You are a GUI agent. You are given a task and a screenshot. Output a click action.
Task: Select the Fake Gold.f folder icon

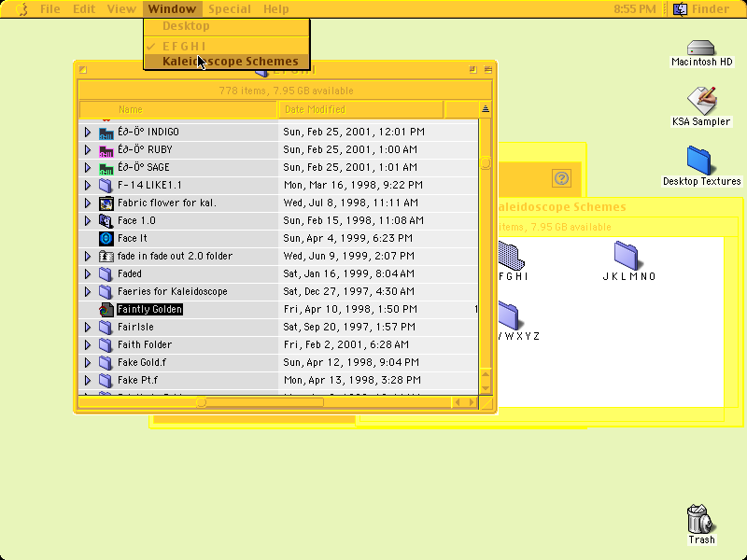coord(106,362)
